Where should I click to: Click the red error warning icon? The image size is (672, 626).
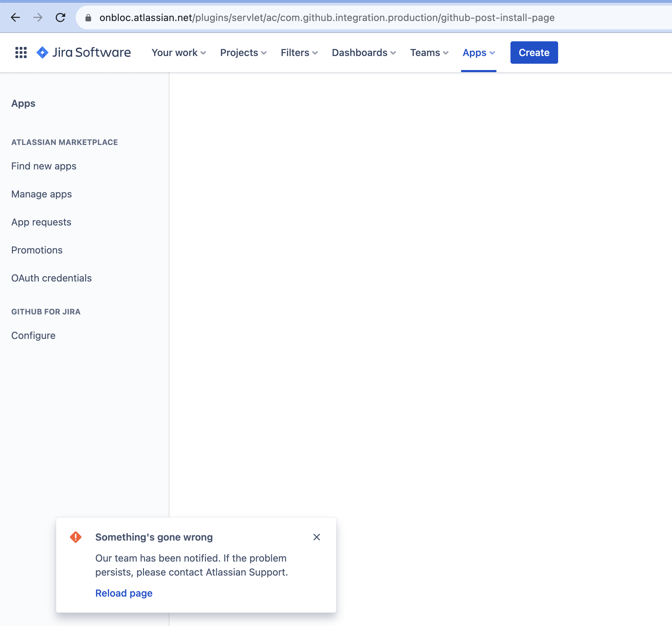[76, 537]
